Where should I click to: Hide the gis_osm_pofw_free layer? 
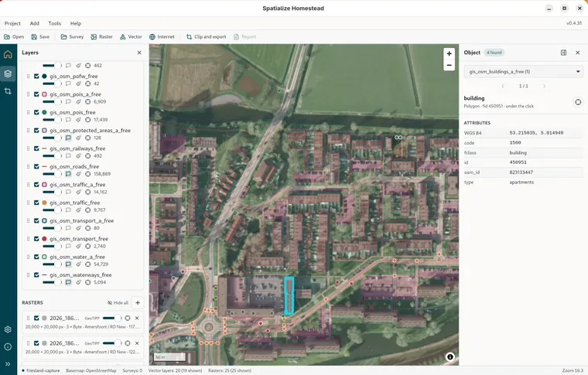coord(36,76)
